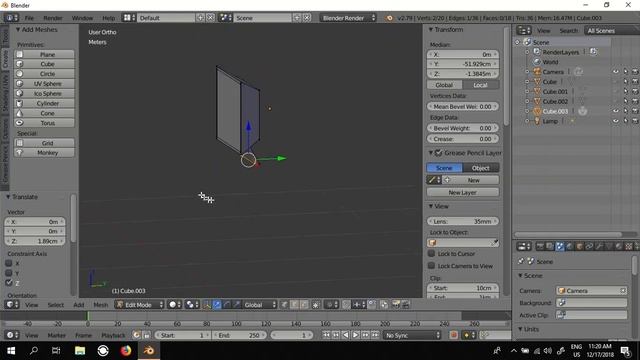Screen dimensions: 640x360
Task: Click the New Layer button
Action: (x=462, y=192)
